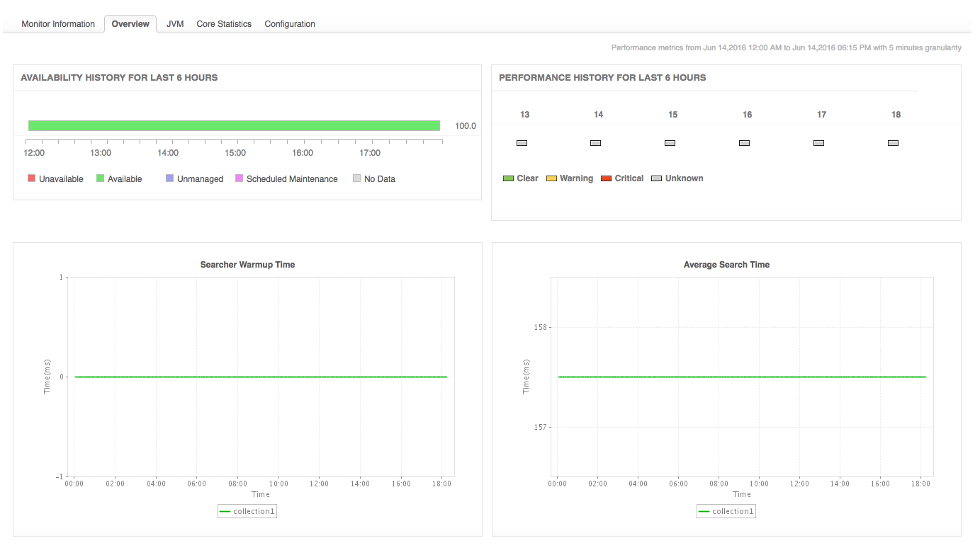The height and width of the screenshot is (543, 980).
Task: Go to the Configuration tab
Action: pyautogui.click(x=290, y=24)
